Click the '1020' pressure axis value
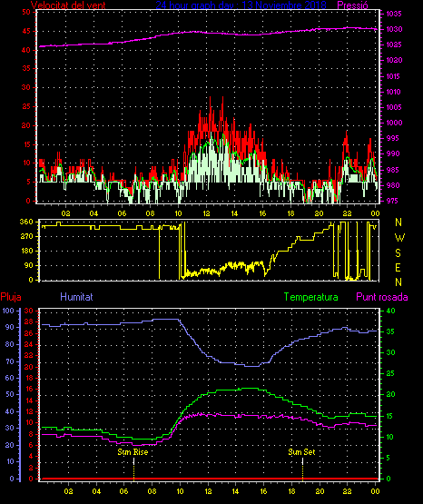The height and width of the screenshot is (504, 423). [x=394, y=61]
